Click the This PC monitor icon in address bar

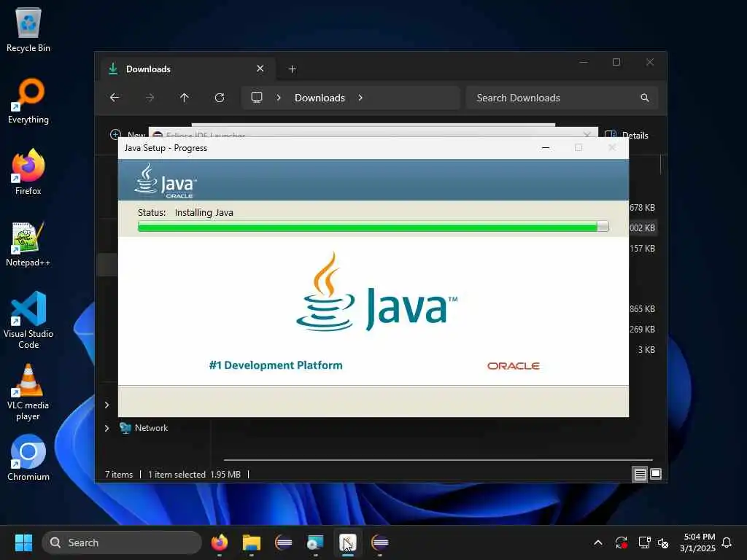tap(257, 98)
